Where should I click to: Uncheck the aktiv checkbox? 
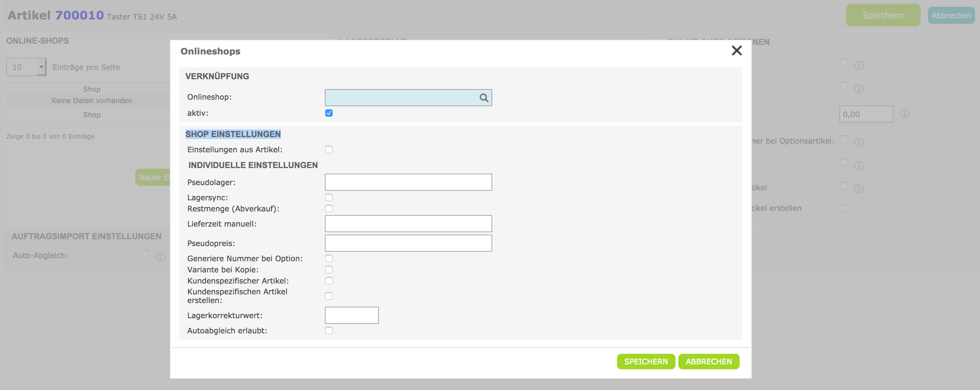coord(329,113)
